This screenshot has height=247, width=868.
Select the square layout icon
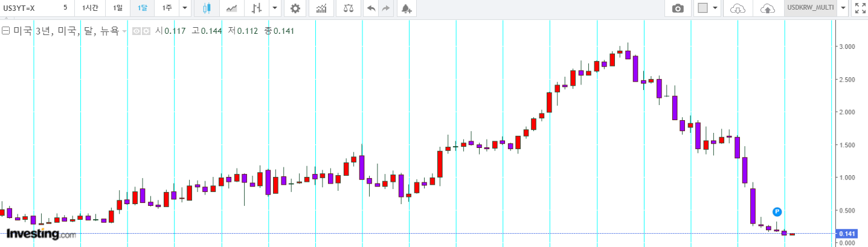click(702, 8)
